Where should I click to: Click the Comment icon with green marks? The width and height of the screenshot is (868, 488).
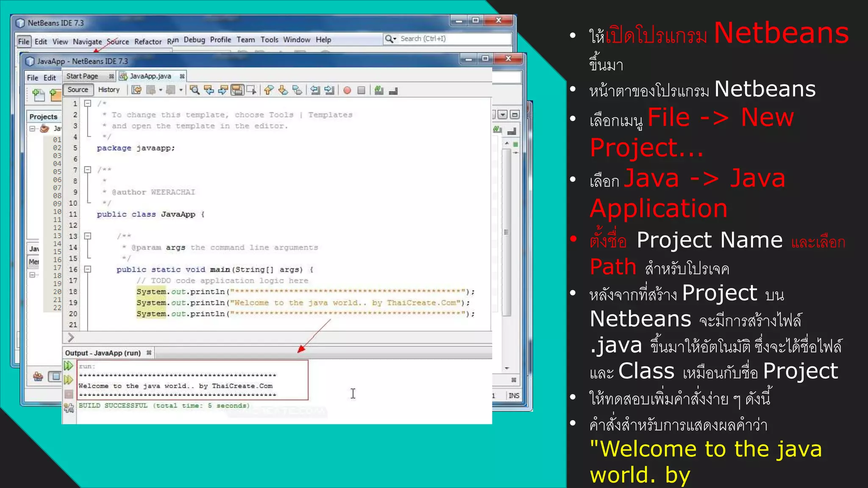[379, 90]
